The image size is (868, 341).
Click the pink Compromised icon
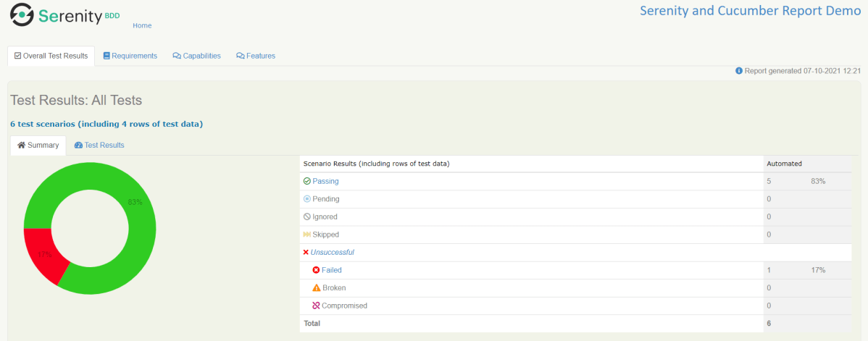click(x=316, y=306)
